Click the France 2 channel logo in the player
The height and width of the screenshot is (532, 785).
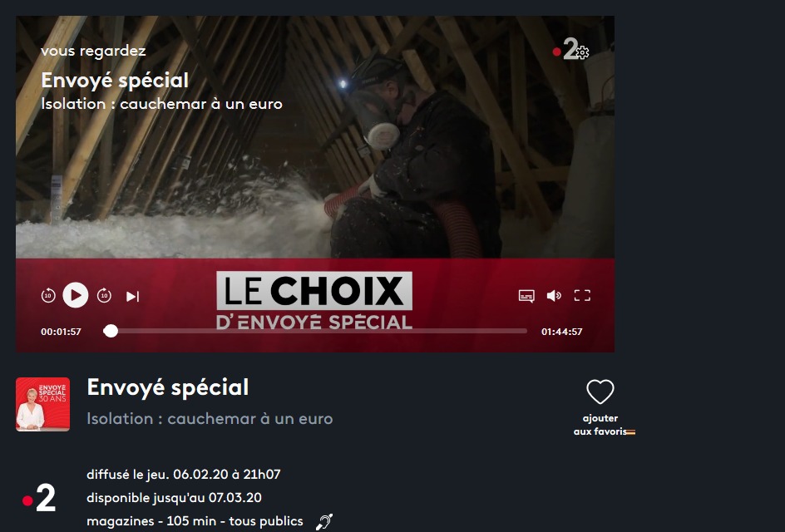pyautogui.click(x=565, y=49)
